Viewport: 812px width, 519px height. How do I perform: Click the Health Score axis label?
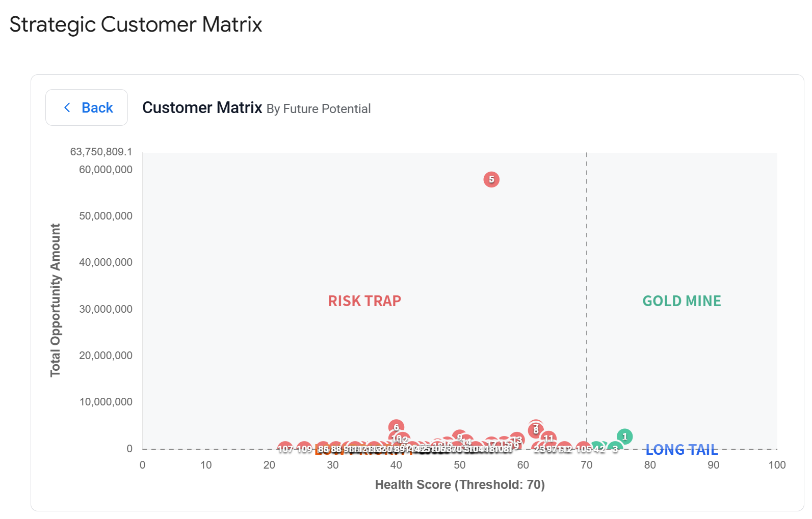point(459,484)
